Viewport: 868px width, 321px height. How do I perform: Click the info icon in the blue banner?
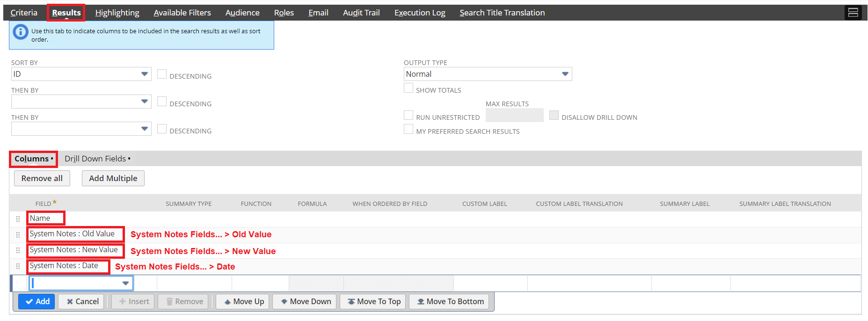20,32
